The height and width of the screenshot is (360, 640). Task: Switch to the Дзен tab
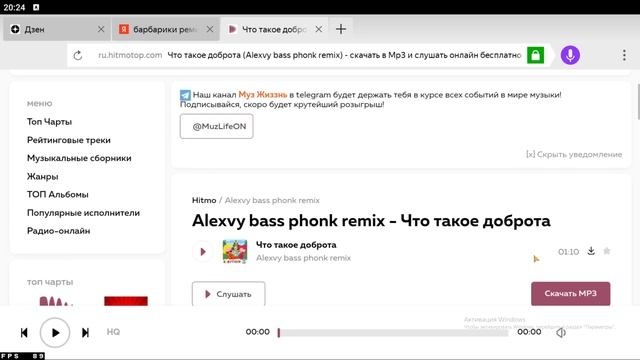(x=57, y=29)
